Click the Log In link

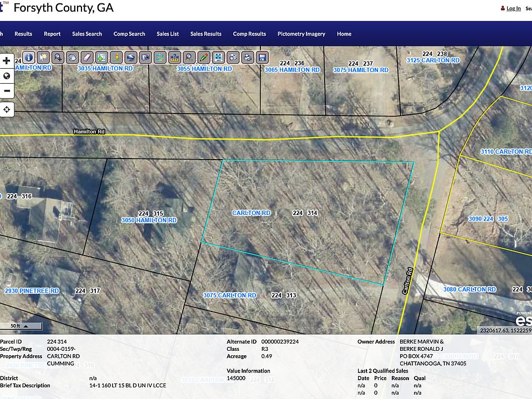[513, 8]
